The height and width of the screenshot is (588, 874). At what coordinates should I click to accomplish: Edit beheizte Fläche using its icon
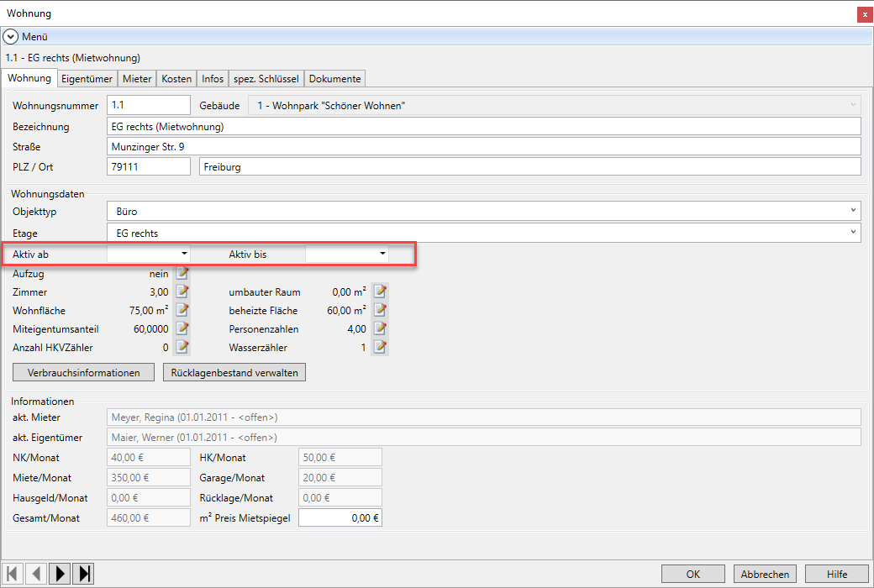pyautogui.click(x=380, y=311)
